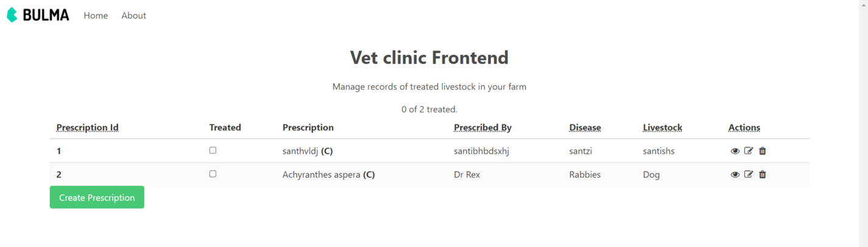Screen dimensions: 868x247
Task: Edit prescription 1 with pencil icon
Action: pos(749,151)
